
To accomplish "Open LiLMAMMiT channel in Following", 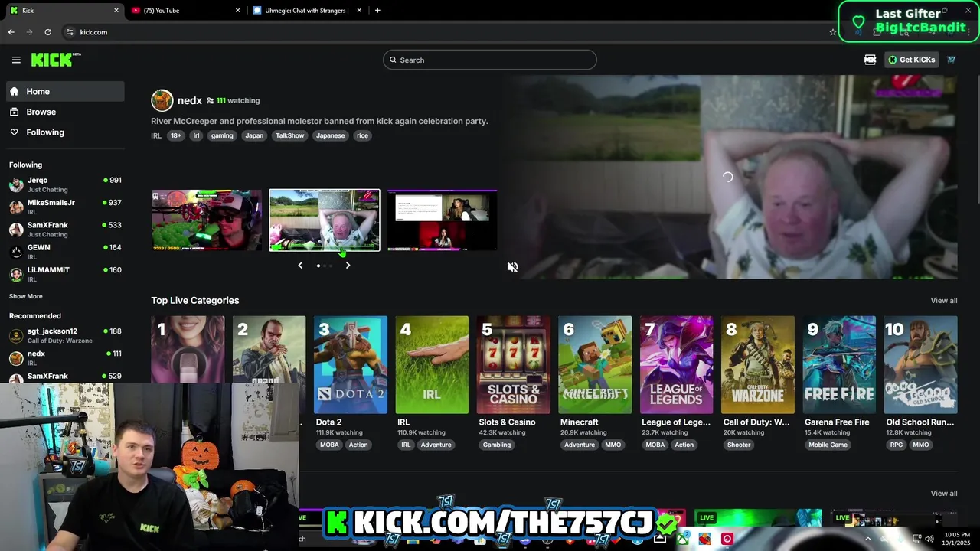I will (65, 274).
